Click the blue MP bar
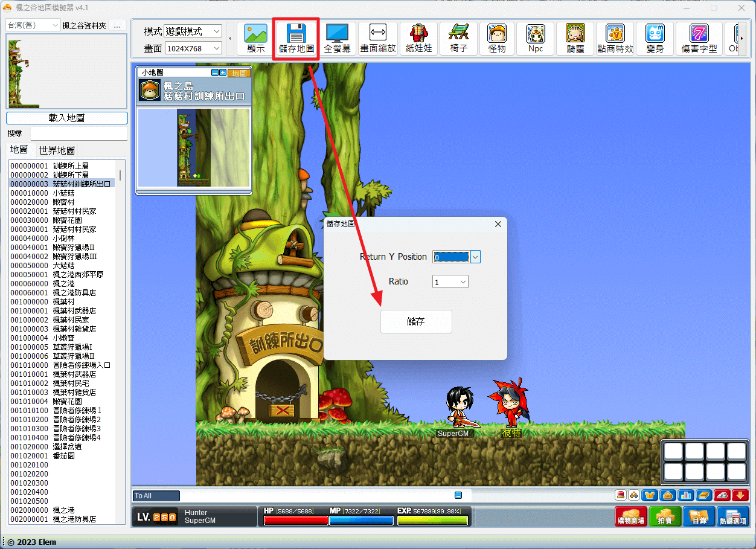Screen dimensions: 756x549 pyautogui.click(x=361, y=521)
